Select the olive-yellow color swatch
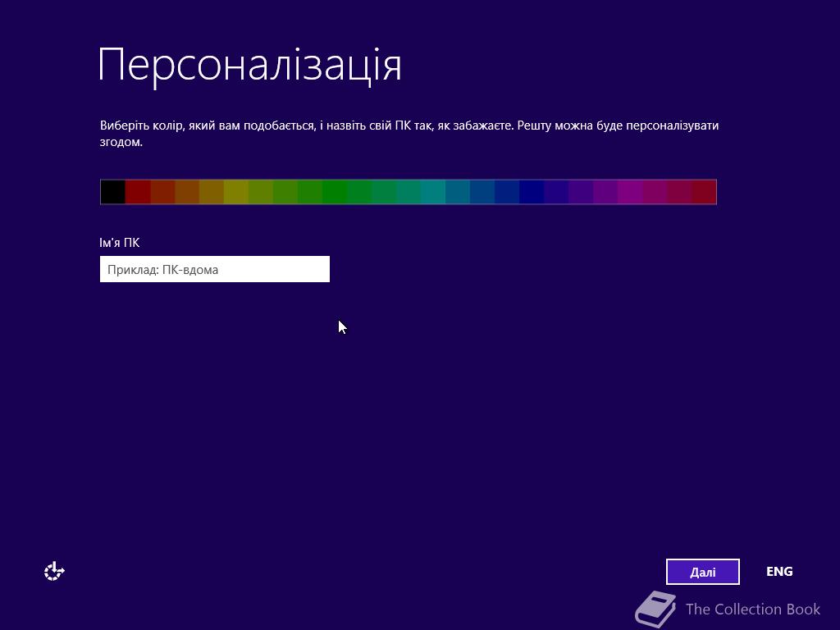840x630 pixels. 236,192
